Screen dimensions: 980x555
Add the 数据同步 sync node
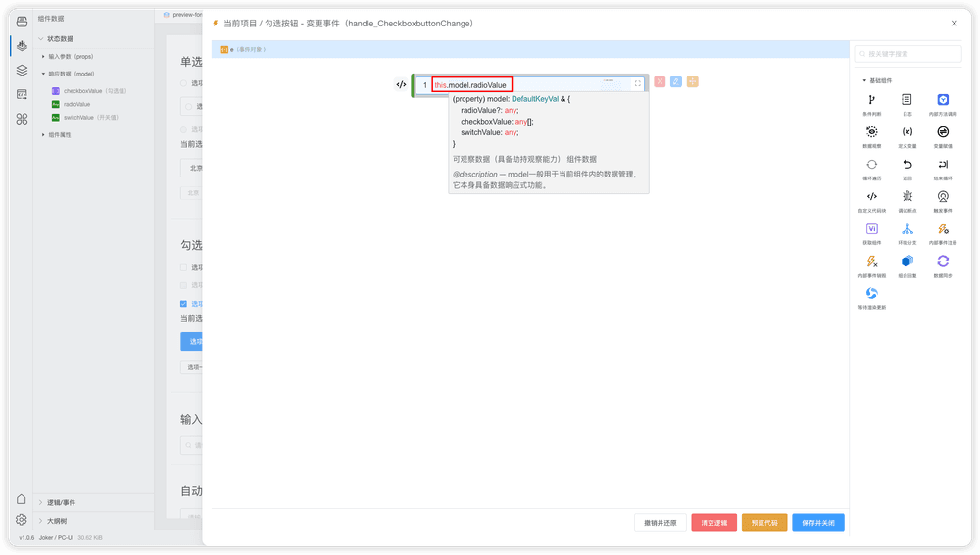coord(943,266)
